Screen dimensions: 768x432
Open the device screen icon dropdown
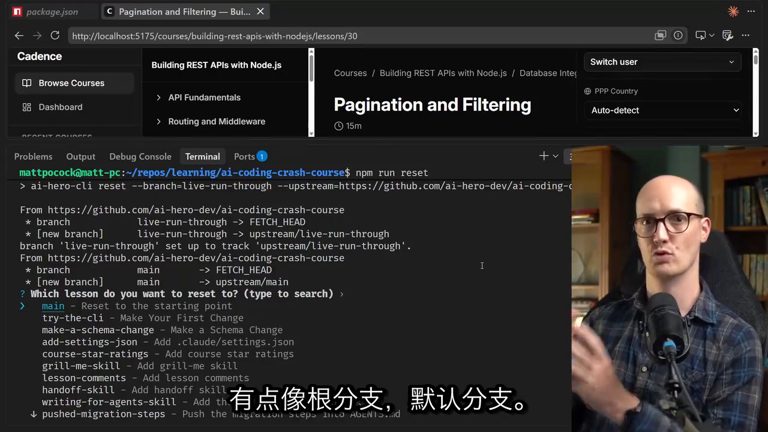point(704,35)
